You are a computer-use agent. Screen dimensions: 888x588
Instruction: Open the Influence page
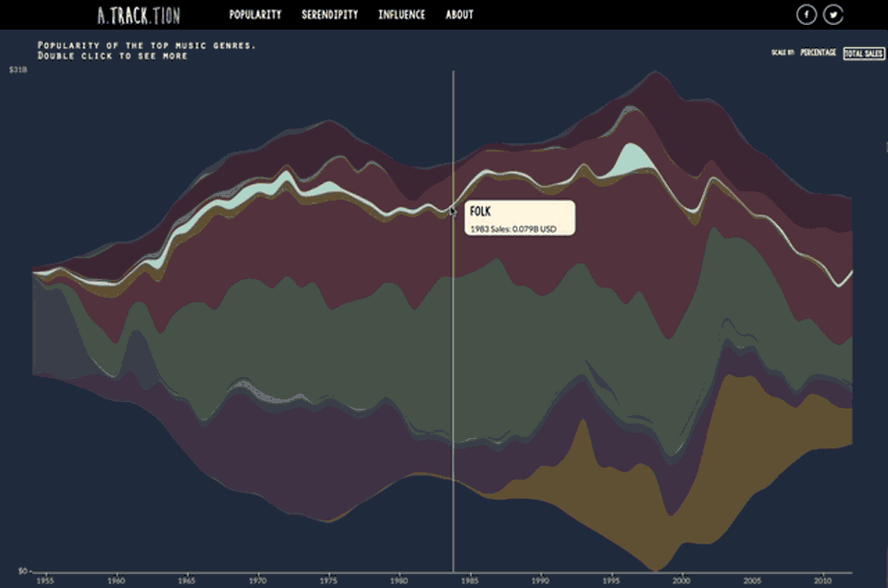pos(401,15)
